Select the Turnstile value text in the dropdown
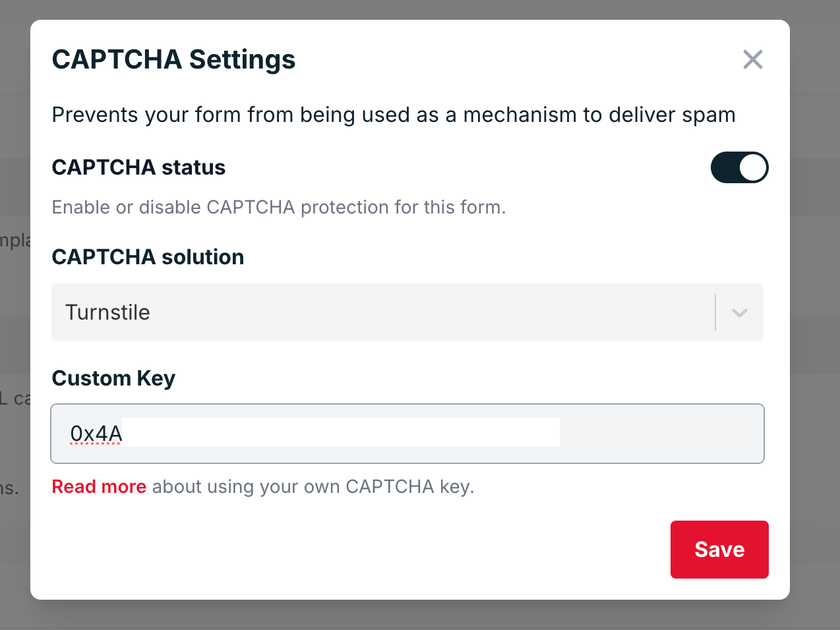 pyautogui.click(x=107, y=312)
